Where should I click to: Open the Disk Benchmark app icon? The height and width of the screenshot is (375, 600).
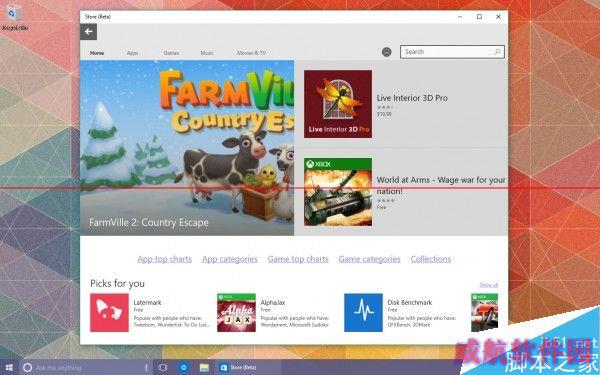(363, 313)
